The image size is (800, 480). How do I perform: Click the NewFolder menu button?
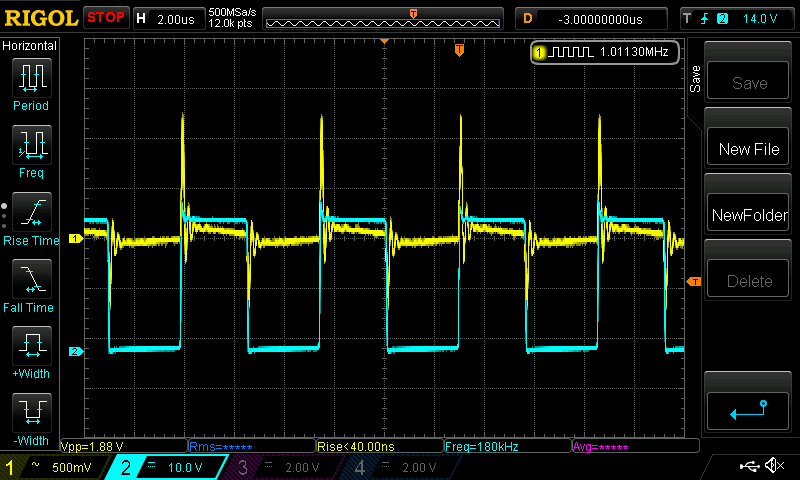tap(748, 215)
